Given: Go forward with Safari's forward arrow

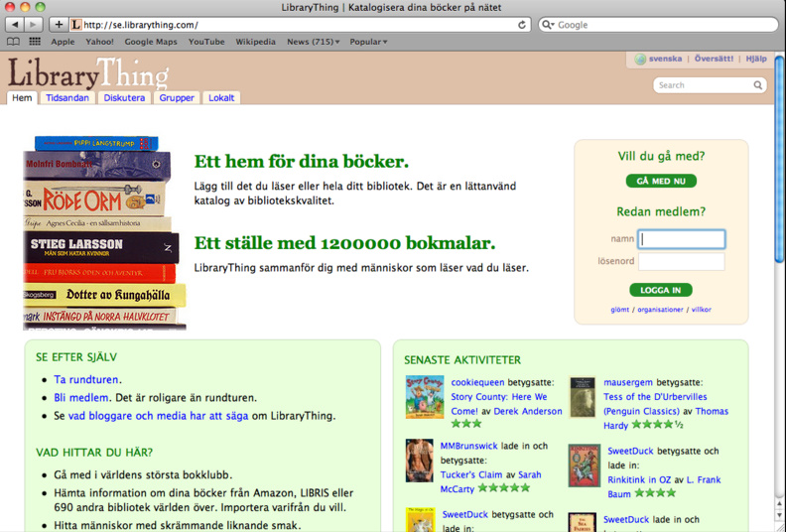Looking at the screenshot, I should [x=34, y=24].
